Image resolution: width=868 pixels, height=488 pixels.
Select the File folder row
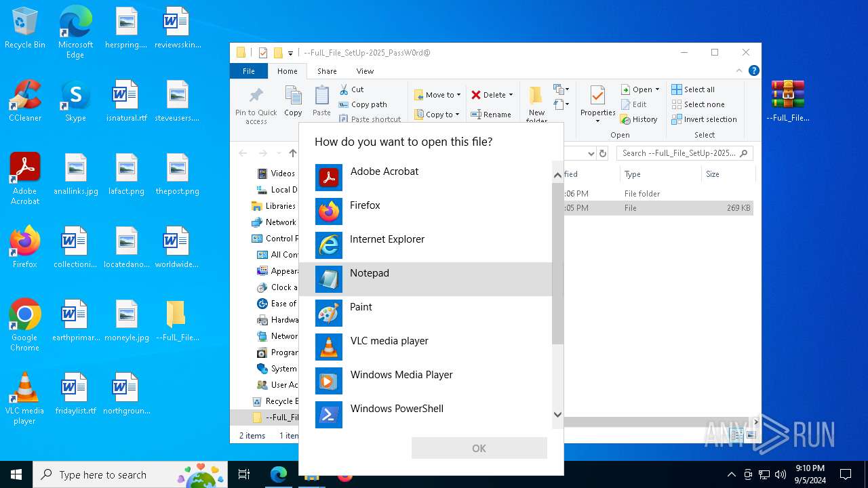pyautogui.click(x=658, y=194)
